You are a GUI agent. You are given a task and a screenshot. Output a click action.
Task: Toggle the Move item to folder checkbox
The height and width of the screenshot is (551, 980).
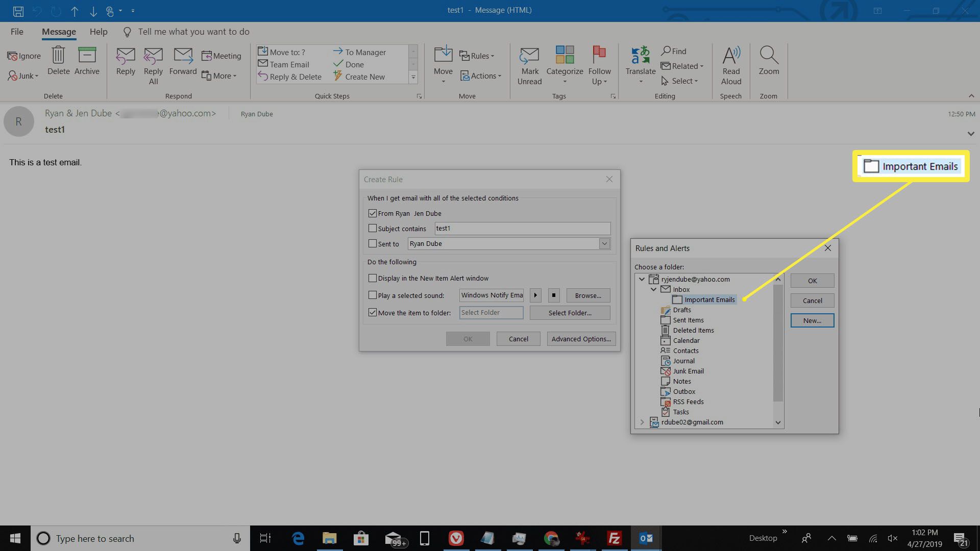pos(372,312)
